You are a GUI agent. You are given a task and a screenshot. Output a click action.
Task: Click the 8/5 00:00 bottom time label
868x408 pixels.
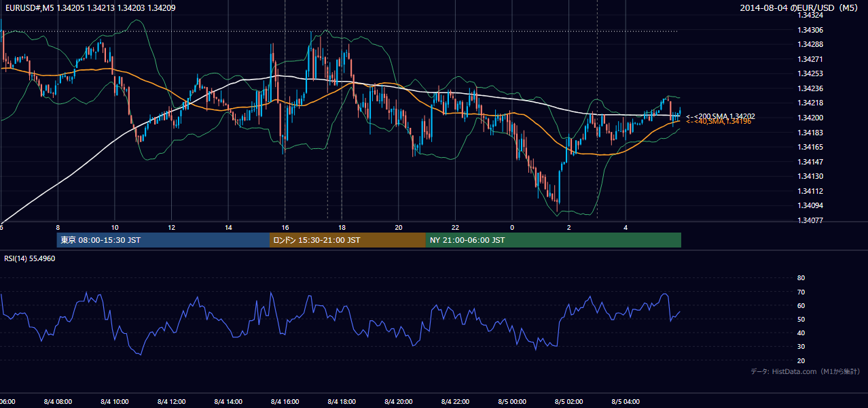click(512, 401)
